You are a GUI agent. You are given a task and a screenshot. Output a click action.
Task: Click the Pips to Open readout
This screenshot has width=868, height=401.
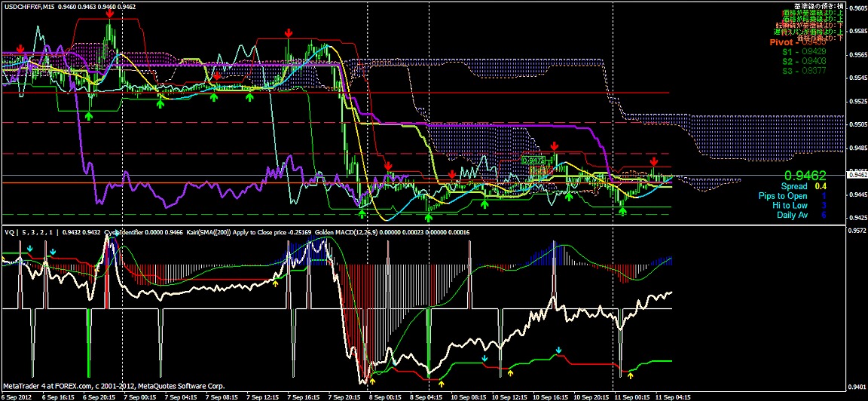tap(792, 196)
